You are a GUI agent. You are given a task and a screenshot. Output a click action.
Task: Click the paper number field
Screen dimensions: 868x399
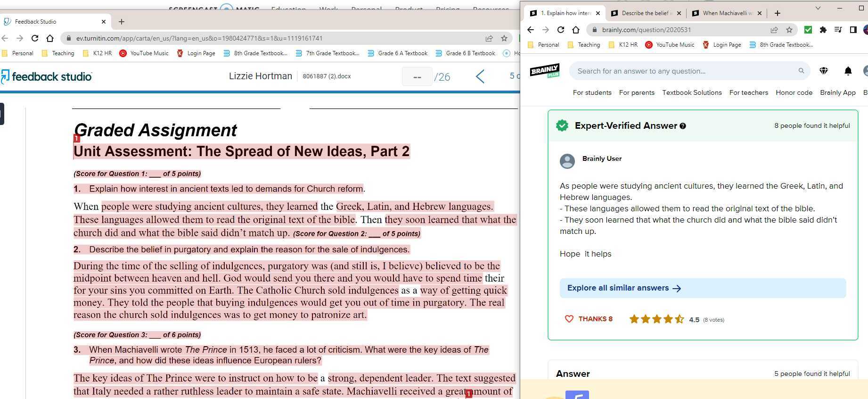[417, 76]
